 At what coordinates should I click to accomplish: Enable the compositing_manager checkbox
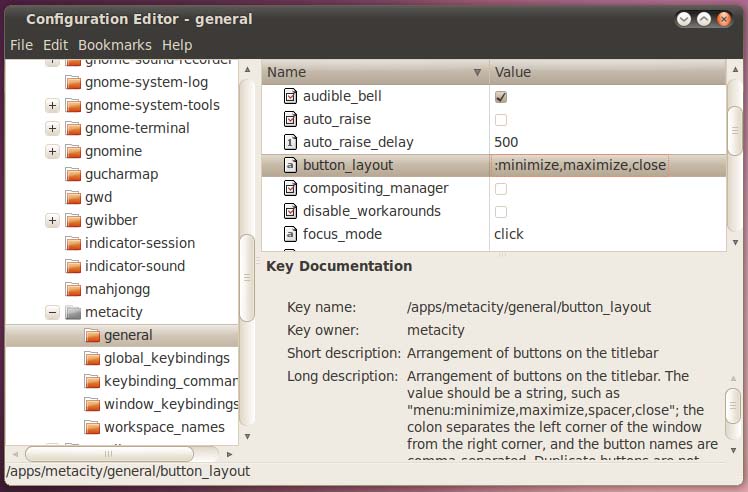pos(501,189)
